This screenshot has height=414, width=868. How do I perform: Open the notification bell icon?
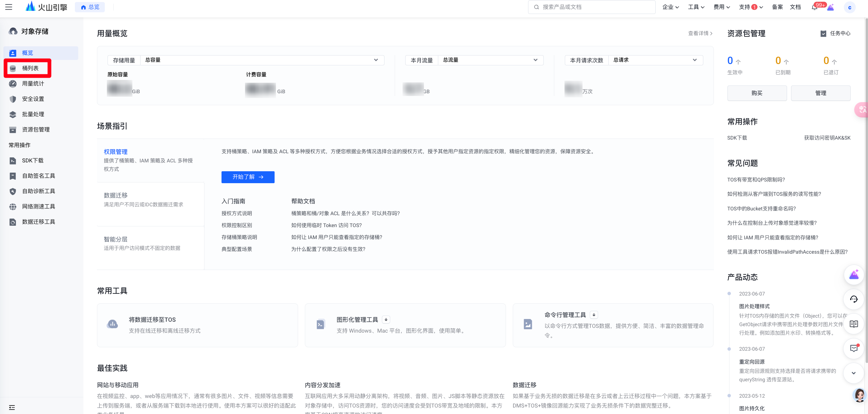(814, 7)
